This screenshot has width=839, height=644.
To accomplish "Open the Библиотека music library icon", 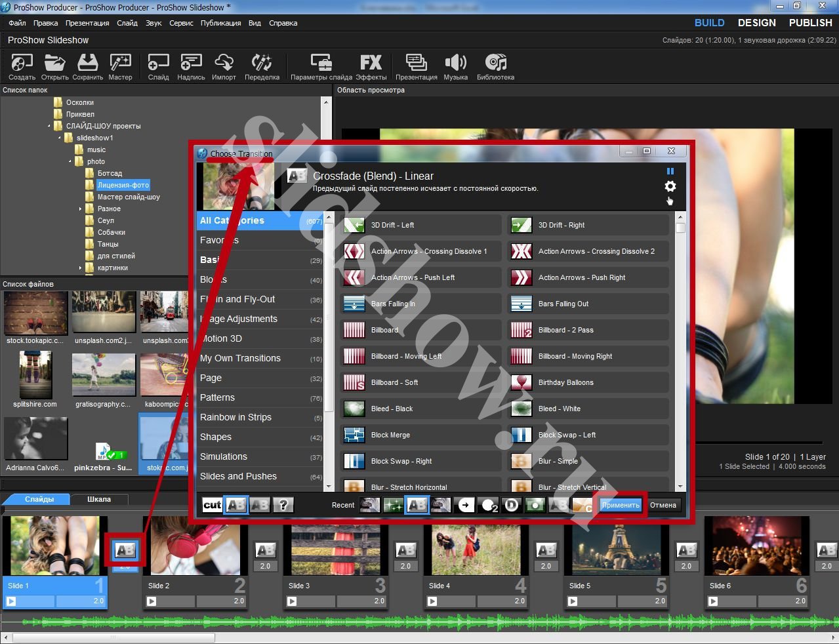I will [495, 66].
